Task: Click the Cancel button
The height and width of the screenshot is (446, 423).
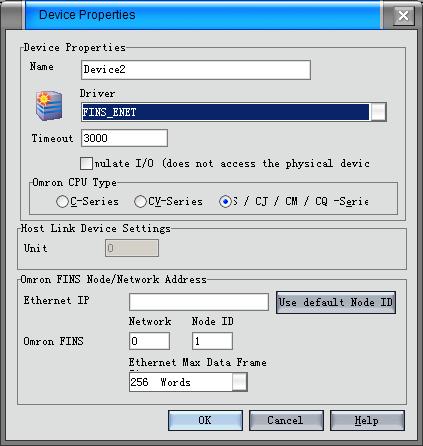Action: [286, 420]
